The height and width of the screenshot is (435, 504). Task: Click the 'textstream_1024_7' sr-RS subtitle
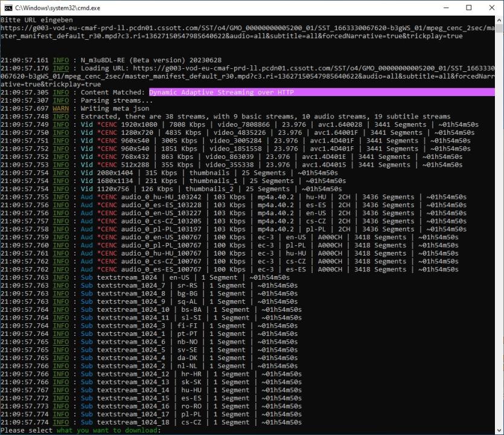pyautogui.click(x=149, y=285)
